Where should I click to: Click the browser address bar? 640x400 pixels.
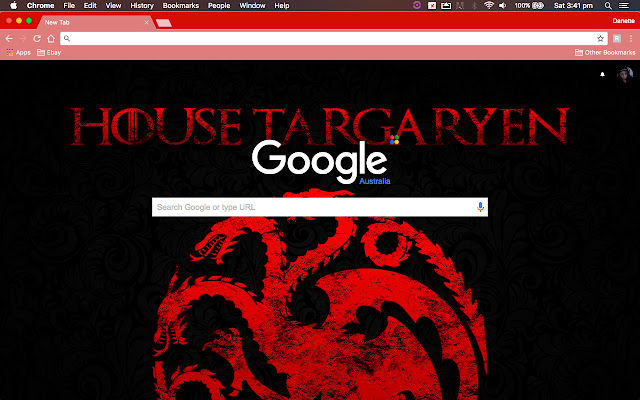click(x=333, y=38)
